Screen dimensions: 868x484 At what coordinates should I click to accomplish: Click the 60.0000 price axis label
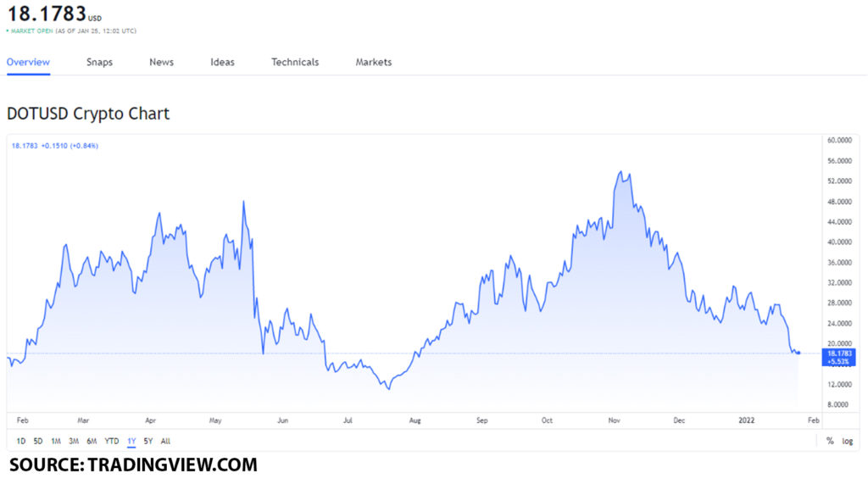[x=839, y=140]
